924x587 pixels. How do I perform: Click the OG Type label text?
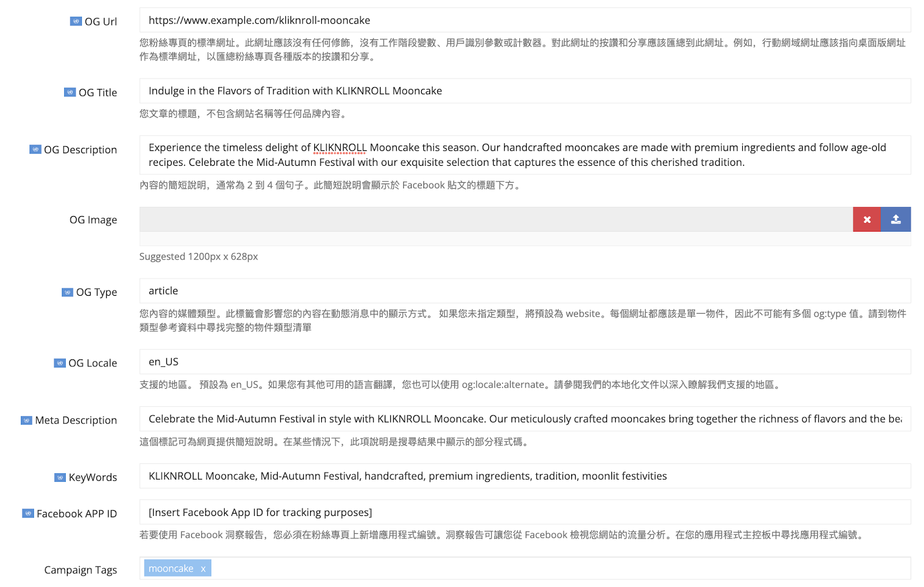tap(96, 292)
